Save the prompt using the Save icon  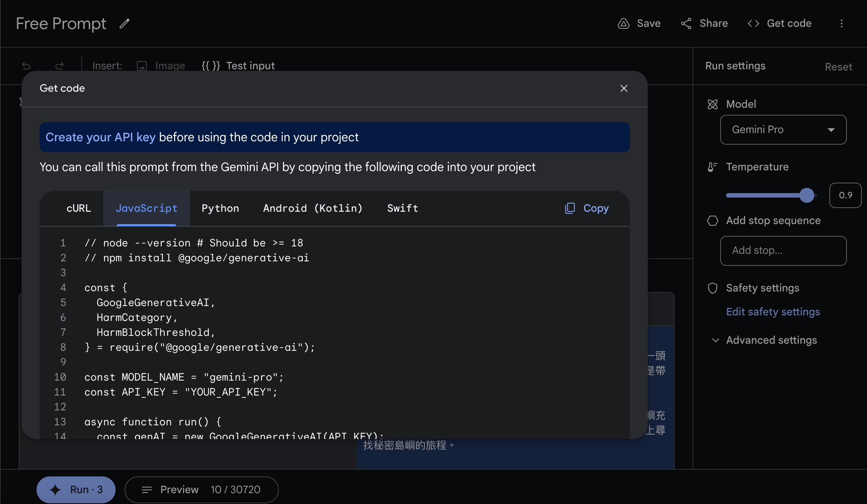click(624, 23)
